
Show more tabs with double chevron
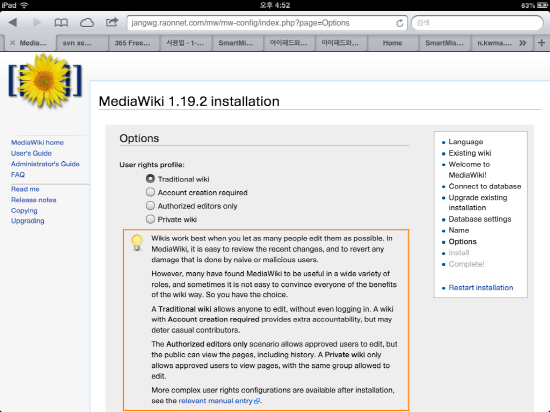click(x=523, y=43)
